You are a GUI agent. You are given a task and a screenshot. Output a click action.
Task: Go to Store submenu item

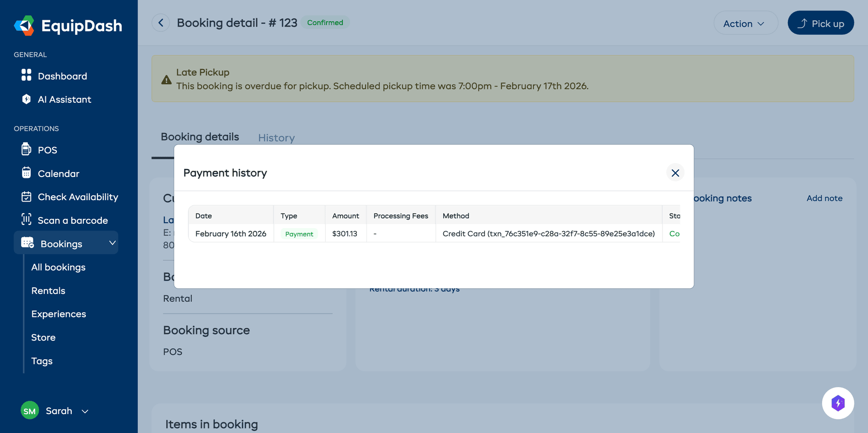(x=43, y=338)
